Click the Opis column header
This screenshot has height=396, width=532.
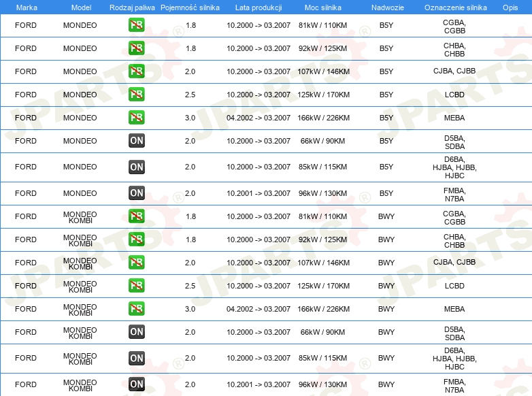[510, 7]
